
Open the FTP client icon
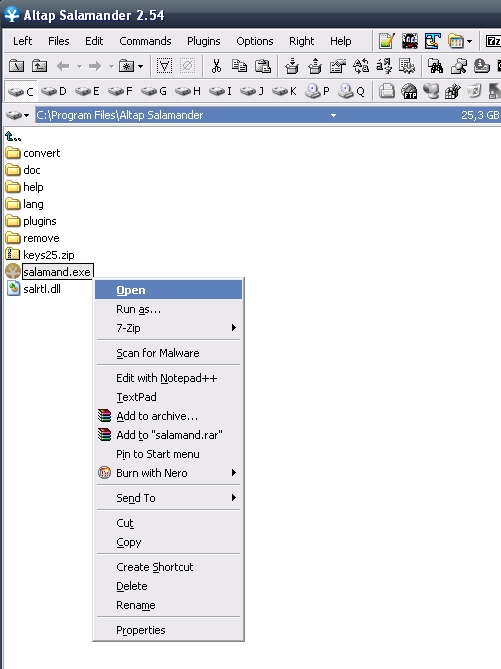coord(409,91)
